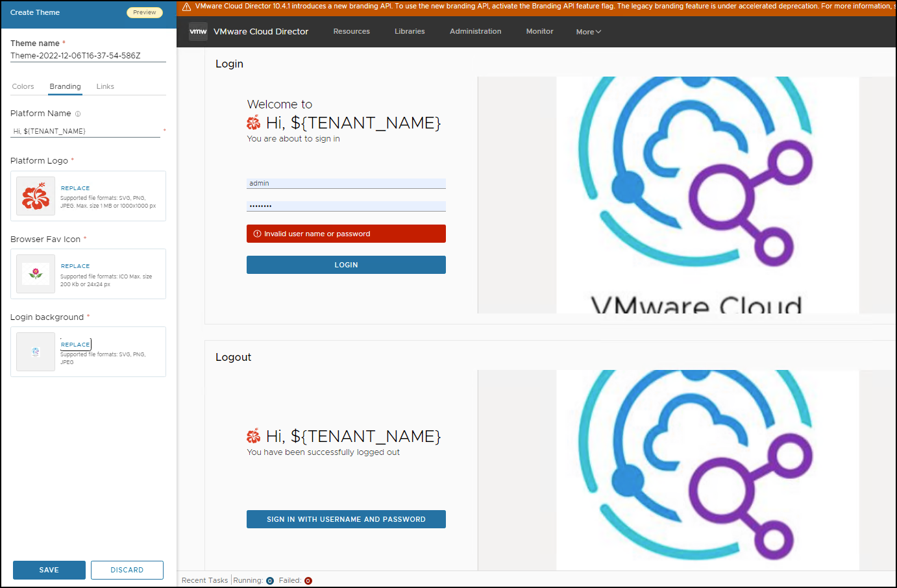Edit the Theme name field
This screenshot has height=588, width=897.
pyautogui.click(x=88, y=56)
